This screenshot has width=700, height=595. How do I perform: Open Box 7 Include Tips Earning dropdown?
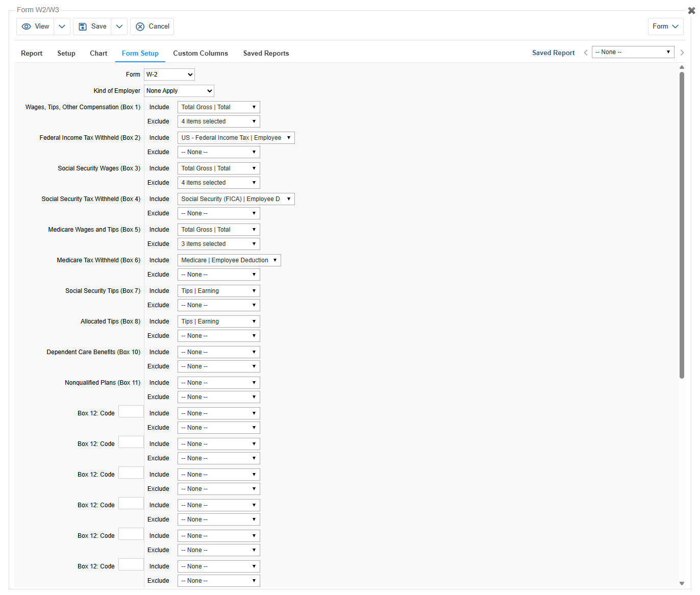click(219, 291)
